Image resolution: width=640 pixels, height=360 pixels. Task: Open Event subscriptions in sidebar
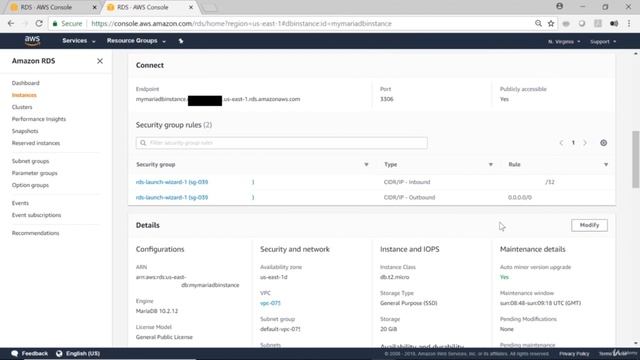pos(36,215)
